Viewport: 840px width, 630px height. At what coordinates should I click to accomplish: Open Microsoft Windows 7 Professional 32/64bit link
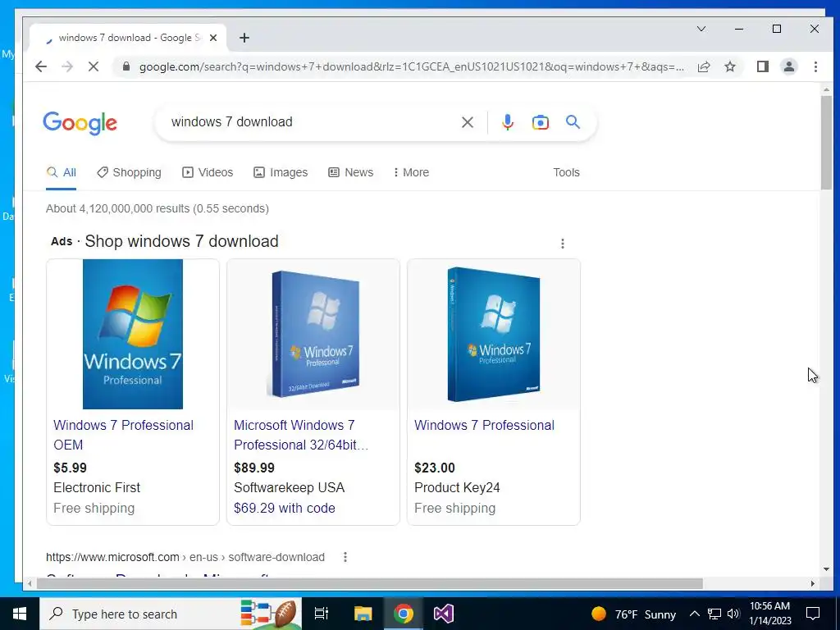pos(301,435)
